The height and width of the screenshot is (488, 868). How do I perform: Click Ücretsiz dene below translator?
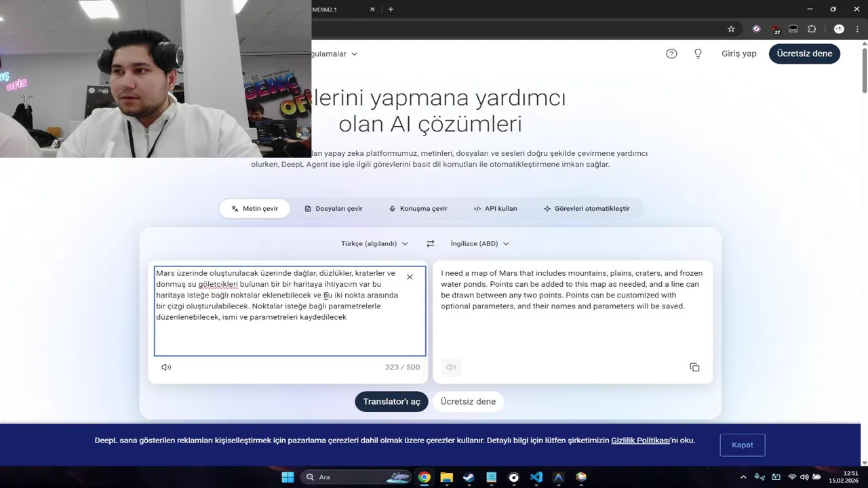pyautogui.click(x=468, y=401)
